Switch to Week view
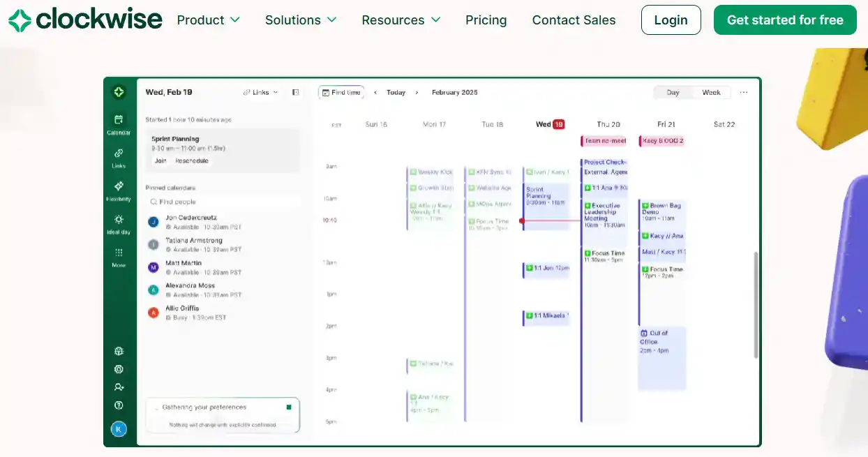The image size is (868, 457). pyautogui.click(x=711, y=92)
